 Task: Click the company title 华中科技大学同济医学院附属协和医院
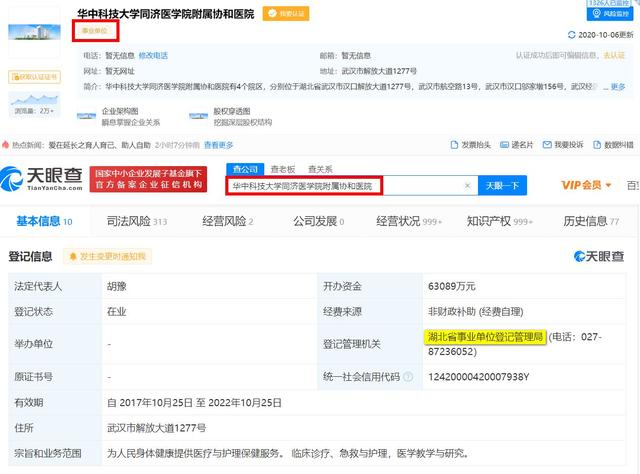point(166,14)
